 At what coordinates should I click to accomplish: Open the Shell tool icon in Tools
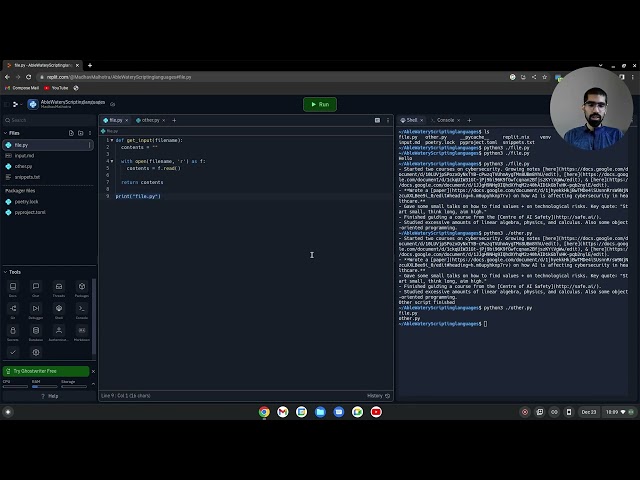(x=59, y=311)
